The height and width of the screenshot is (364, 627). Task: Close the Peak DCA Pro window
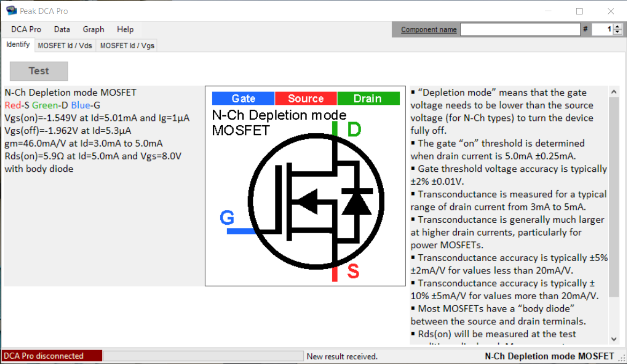pos(610,11)
